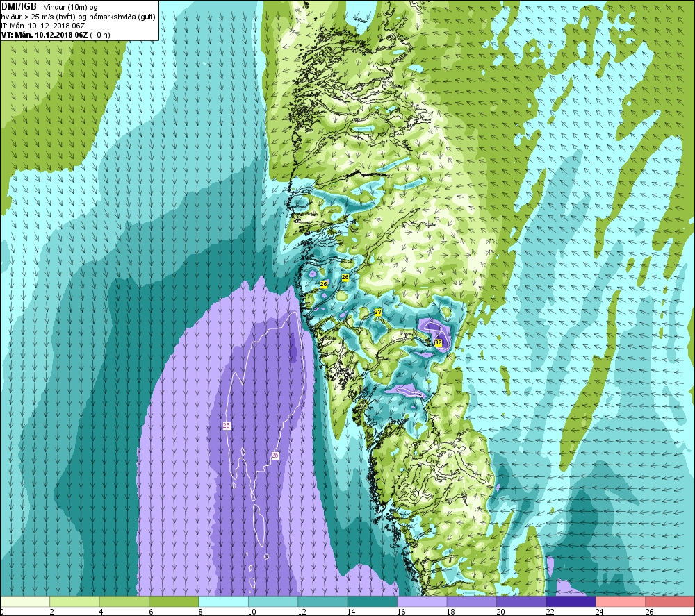
Task: Click the legend scale number '20'
Action: coord(500,612)
